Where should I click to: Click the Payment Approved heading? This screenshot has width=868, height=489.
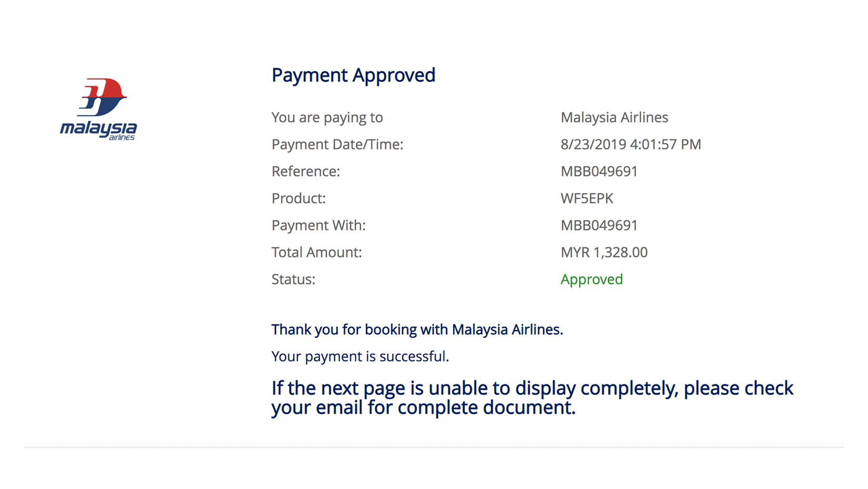pyautogui.click(x=353, y=75)
